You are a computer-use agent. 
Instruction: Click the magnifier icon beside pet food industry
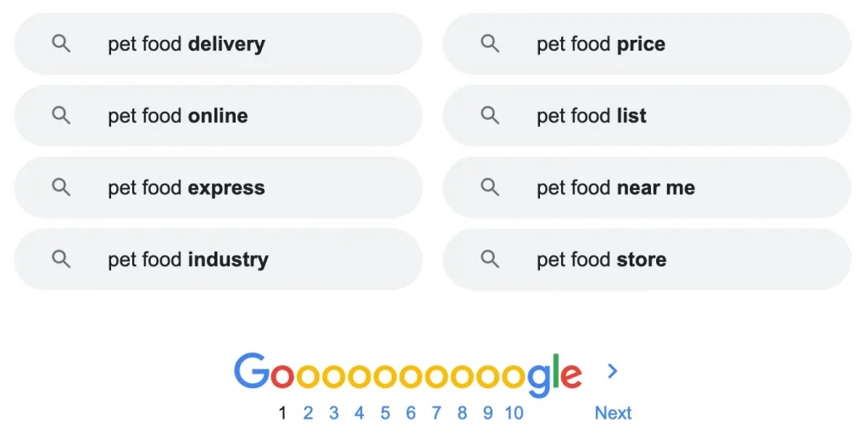[x=61, y=258]
